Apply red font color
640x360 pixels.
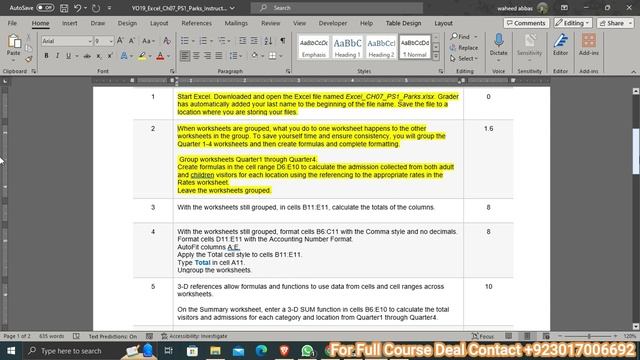pyautogui.click(x=160, y=56)
